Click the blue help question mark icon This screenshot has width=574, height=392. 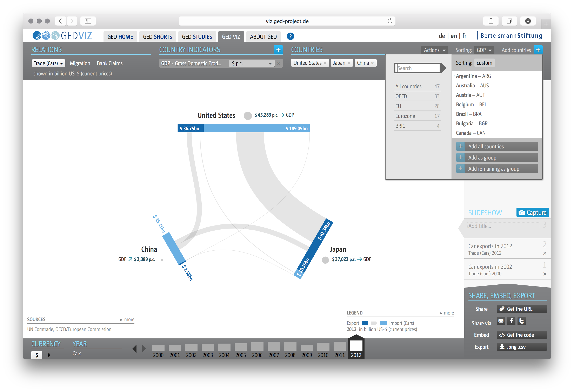tap(290, 36)
